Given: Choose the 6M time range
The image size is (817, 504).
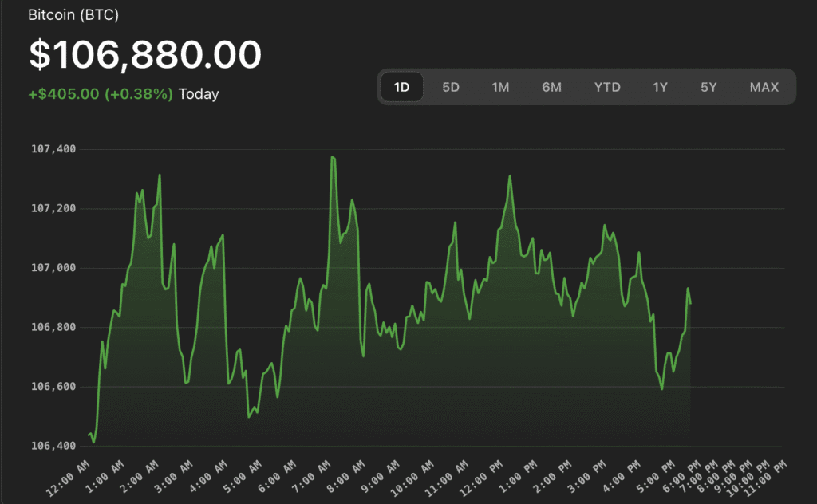Looking at the screenshot, I should tap(551, 87).
